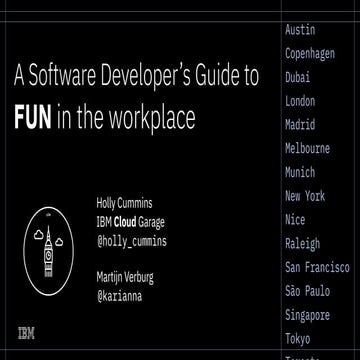Select Singapore in the city list
The image size is (360, 360).
click(x=307, y=316)
